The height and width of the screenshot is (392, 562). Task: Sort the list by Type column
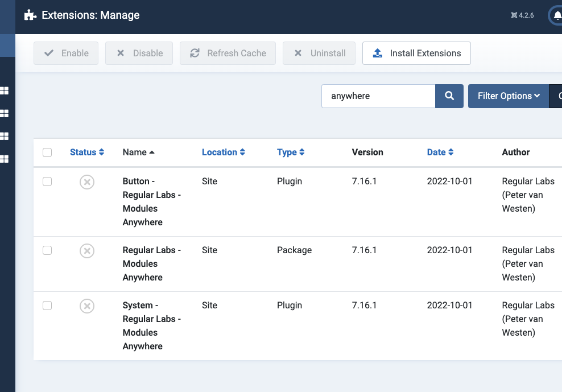coord(291,152)
